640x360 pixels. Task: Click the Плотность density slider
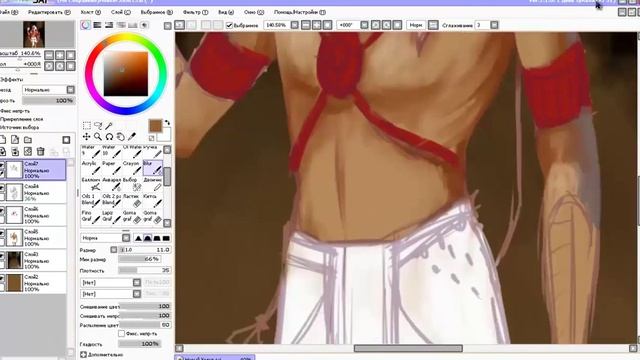coord(144,270)
